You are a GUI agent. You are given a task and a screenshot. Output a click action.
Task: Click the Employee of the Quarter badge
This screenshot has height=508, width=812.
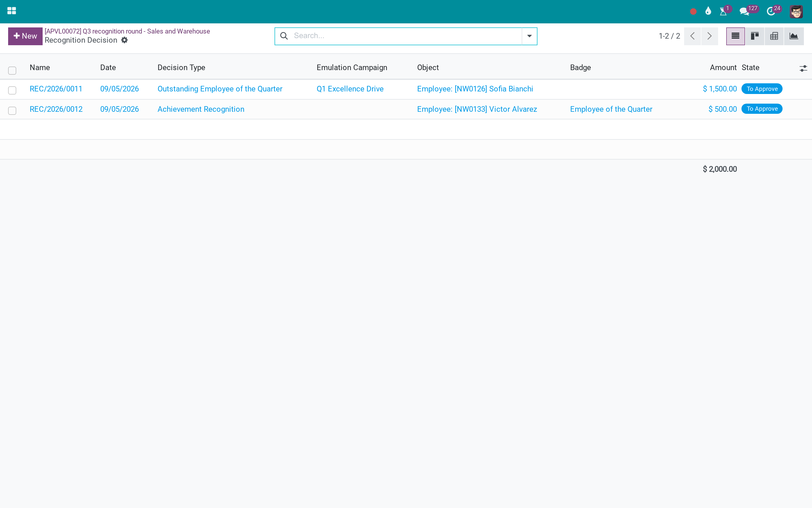611,109
